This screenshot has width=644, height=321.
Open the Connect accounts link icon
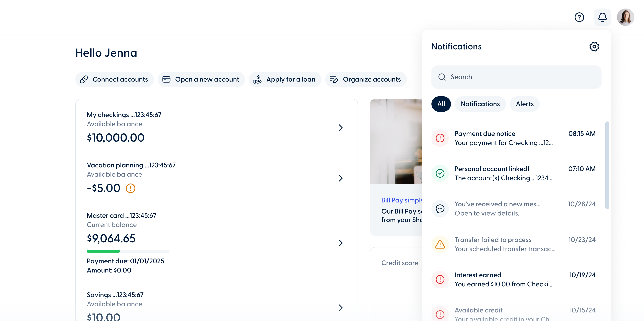pyautogui.click(x=84, y=79)
